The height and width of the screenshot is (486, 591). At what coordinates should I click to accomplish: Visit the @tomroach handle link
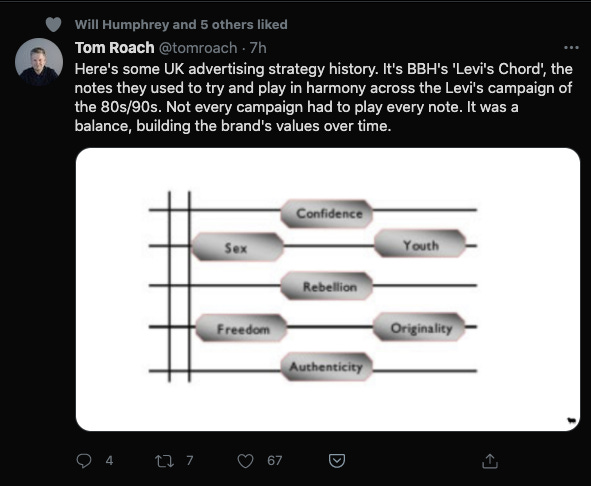click(198, 48)
